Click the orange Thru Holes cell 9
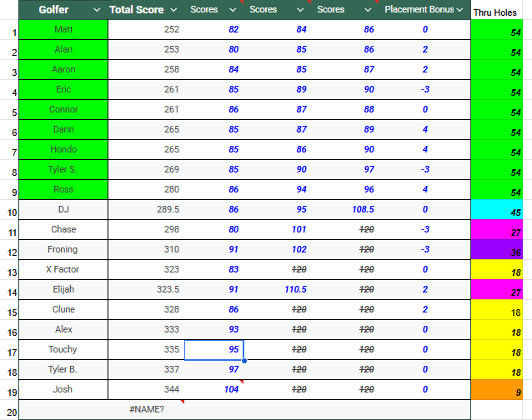The height and width of the screenshot is (420, 532). click(497, 389)
